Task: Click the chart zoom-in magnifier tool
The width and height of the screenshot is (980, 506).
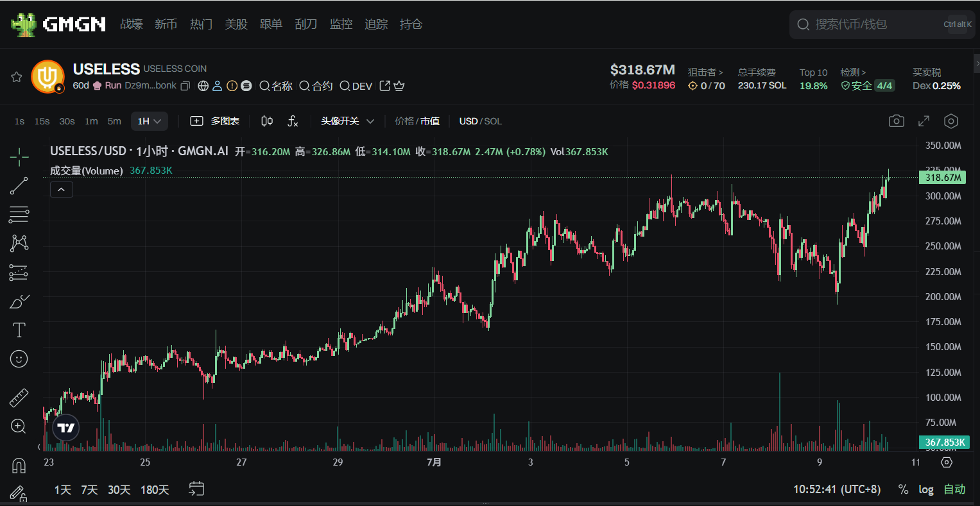Action: pos(19,426)
